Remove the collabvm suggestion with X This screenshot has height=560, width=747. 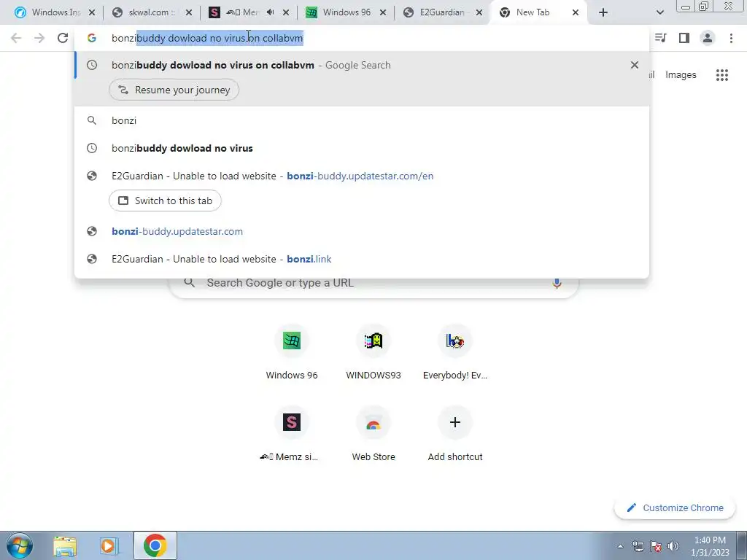634,65
